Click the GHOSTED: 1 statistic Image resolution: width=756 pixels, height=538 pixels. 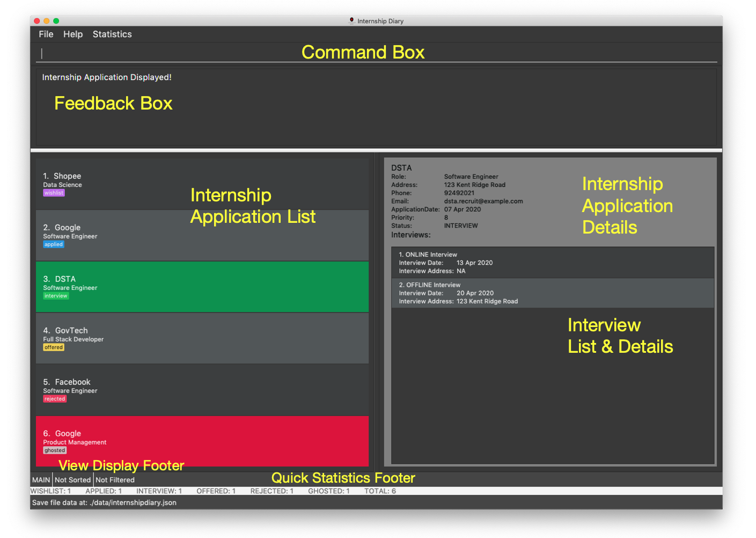pyautogui.click(x=328, y=491)
